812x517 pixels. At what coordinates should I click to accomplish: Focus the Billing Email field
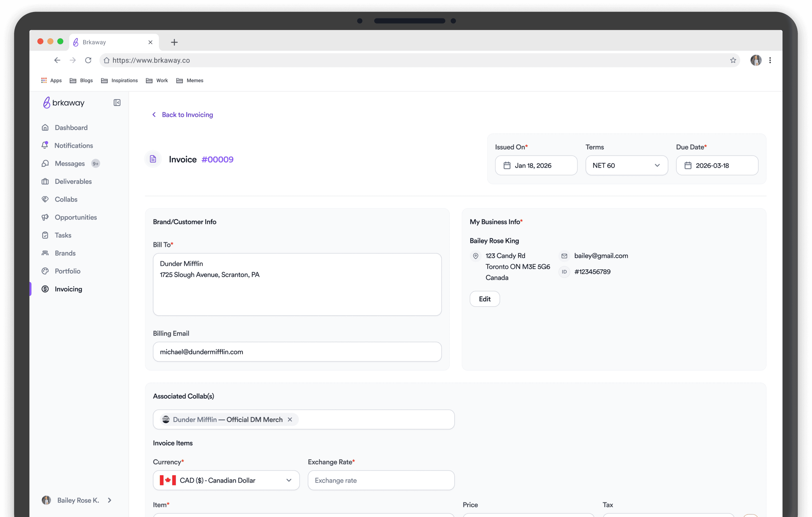[297, 352]
